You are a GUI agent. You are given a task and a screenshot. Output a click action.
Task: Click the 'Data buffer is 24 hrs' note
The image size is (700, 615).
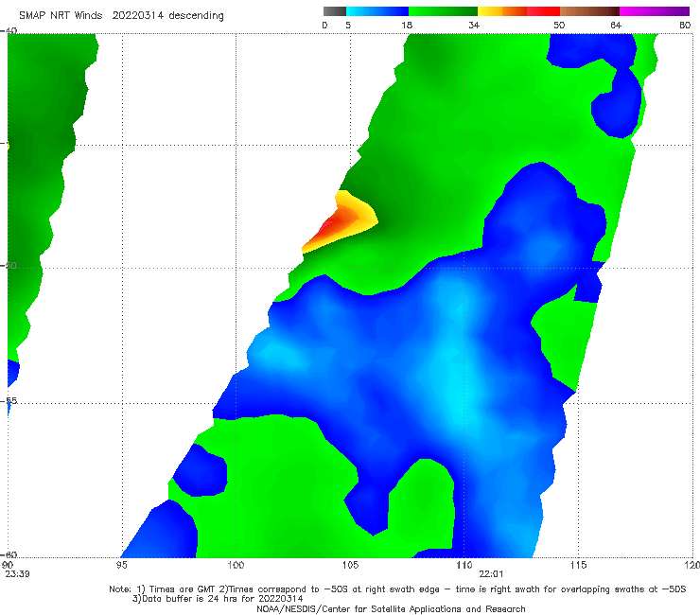[218, 599]
